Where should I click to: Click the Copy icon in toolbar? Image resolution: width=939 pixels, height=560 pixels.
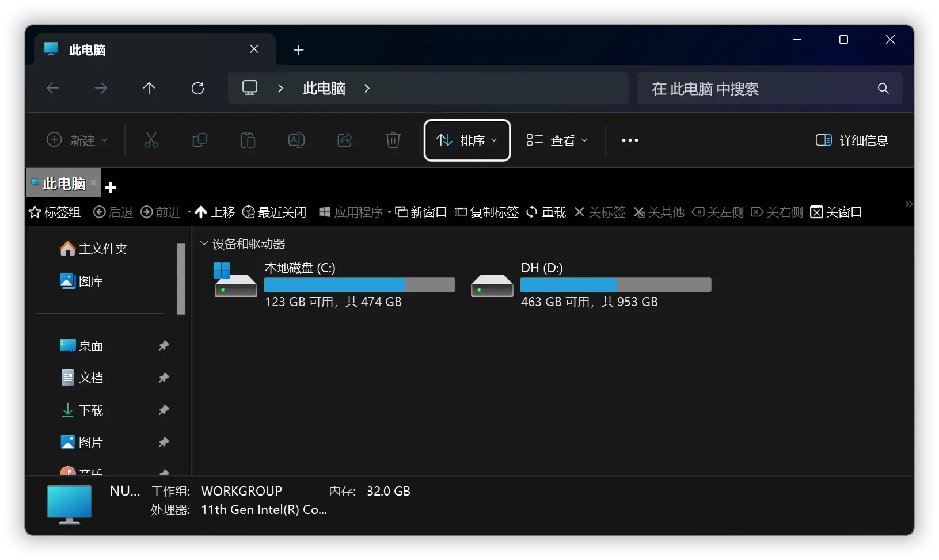click(x=200, y=140)
